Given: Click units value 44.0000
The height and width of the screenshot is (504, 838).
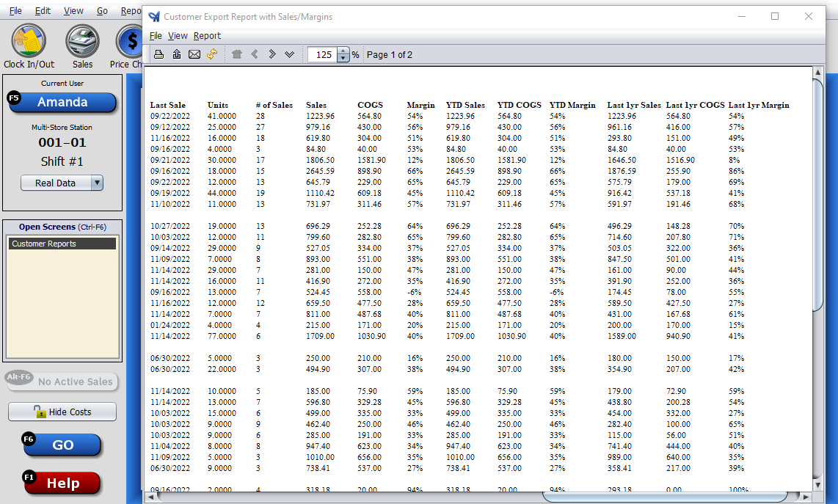Looking at the screenshot, I should coord(222,193).
